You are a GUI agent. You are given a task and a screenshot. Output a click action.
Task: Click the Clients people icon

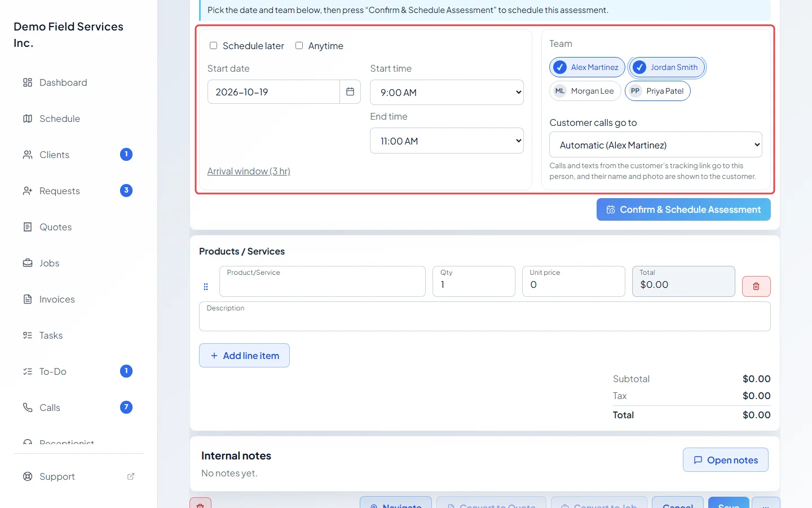(x=28, y=155)
